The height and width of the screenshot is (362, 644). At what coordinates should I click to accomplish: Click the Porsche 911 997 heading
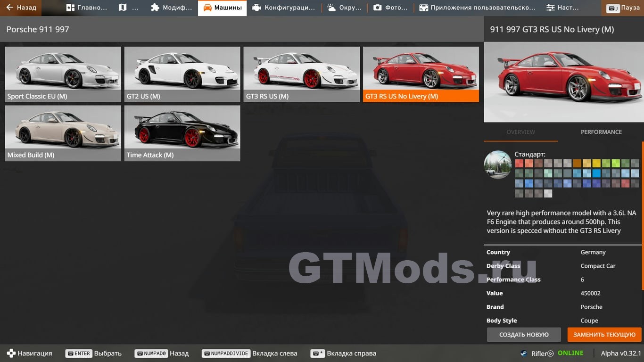[x=38, y=29]
